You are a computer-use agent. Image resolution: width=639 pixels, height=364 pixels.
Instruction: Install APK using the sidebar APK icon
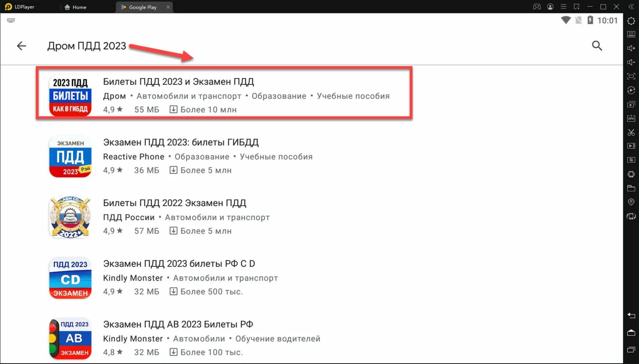pos(631,118)
